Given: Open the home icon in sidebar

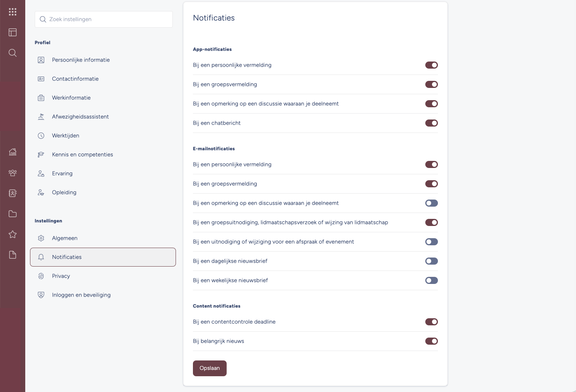Looking at the screenshot, I should click(13, 152).
